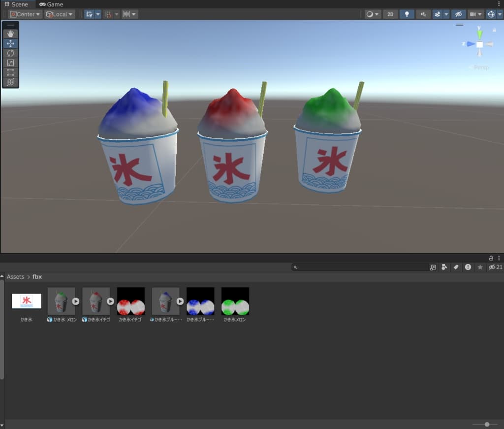Toggle hidden packages visibility showing 21
Image resolution: width=504 pixels, height=429 pixels.
(x=495, y=267)
